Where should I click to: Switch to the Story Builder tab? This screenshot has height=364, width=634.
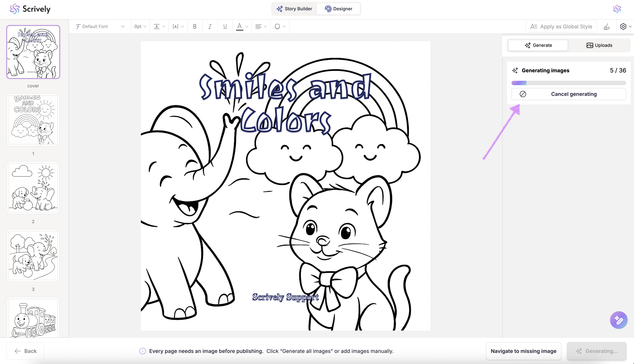click(x=294, y=9)
